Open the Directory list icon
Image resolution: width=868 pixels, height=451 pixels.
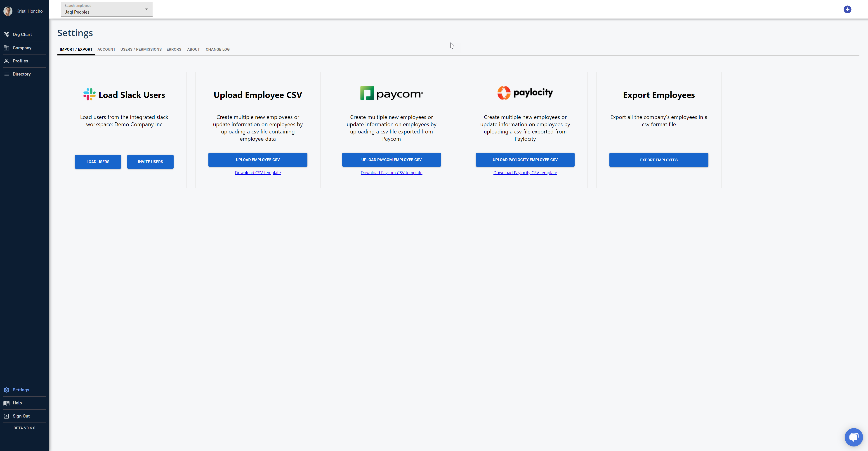6,74
